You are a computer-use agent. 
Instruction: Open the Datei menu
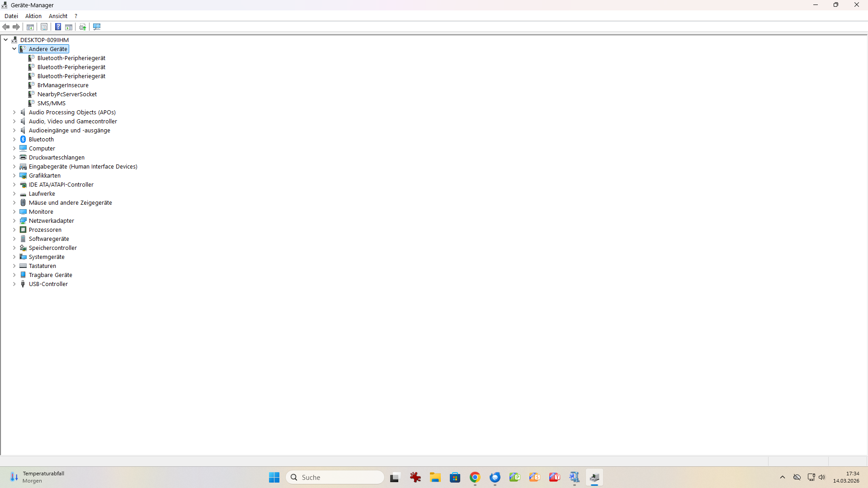click(x=11, y=16)
